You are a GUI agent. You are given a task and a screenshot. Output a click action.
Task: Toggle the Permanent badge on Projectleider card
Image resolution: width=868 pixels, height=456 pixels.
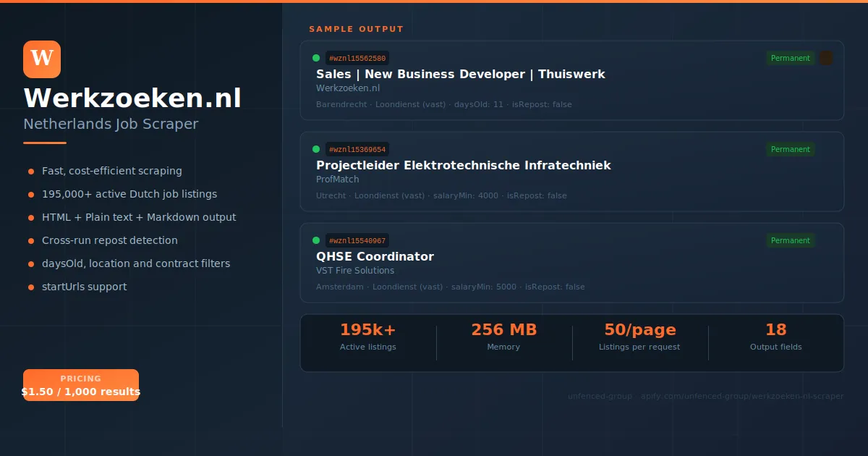790,149
